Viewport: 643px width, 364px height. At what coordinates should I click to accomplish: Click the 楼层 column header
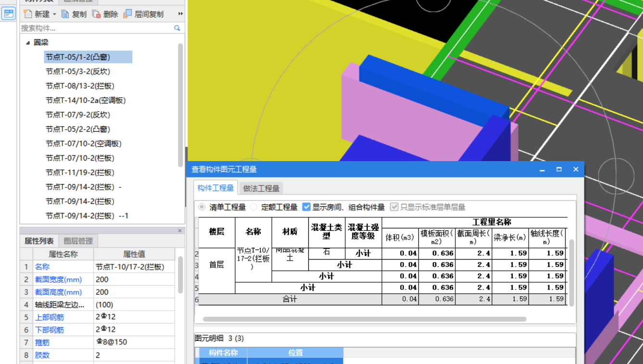pos(216,232)
